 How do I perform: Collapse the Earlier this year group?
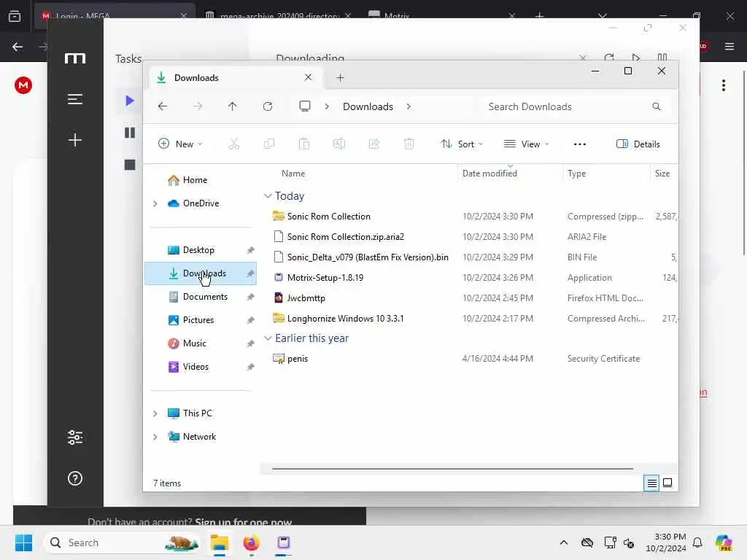268,338
